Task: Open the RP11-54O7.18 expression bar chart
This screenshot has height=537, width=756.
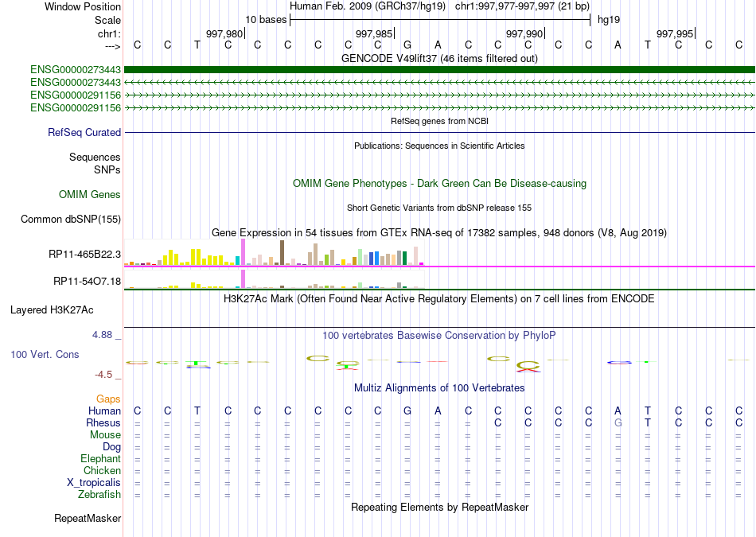Action: coord(274,279)
